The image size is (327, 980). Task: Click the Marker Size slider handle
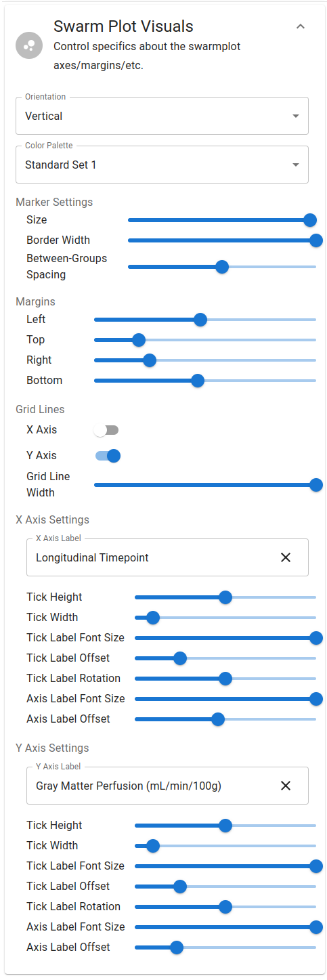[x=310, y=219]
